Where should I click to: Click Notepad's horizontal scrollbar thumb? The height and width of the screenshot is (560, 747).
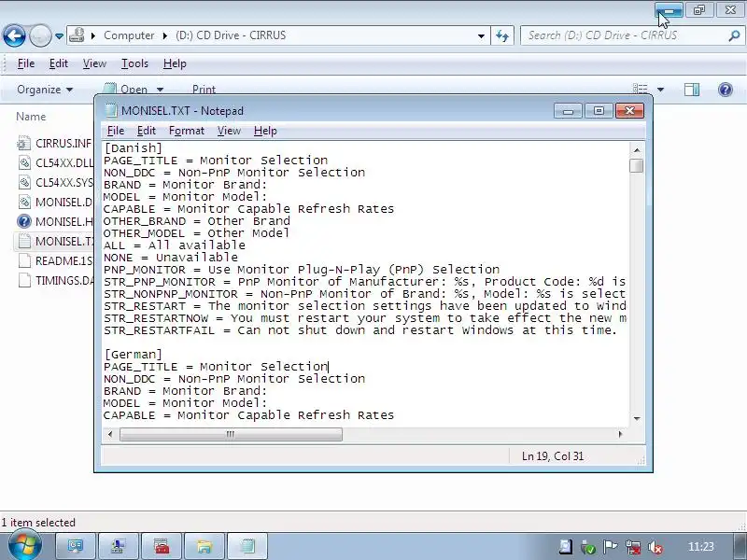tap(231, 434)
